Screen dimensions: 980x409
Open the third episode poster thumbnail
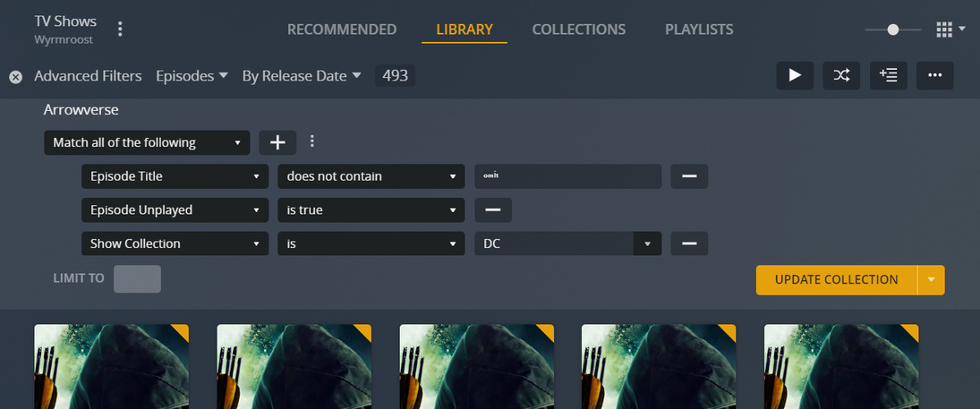(x=477, y=366)
